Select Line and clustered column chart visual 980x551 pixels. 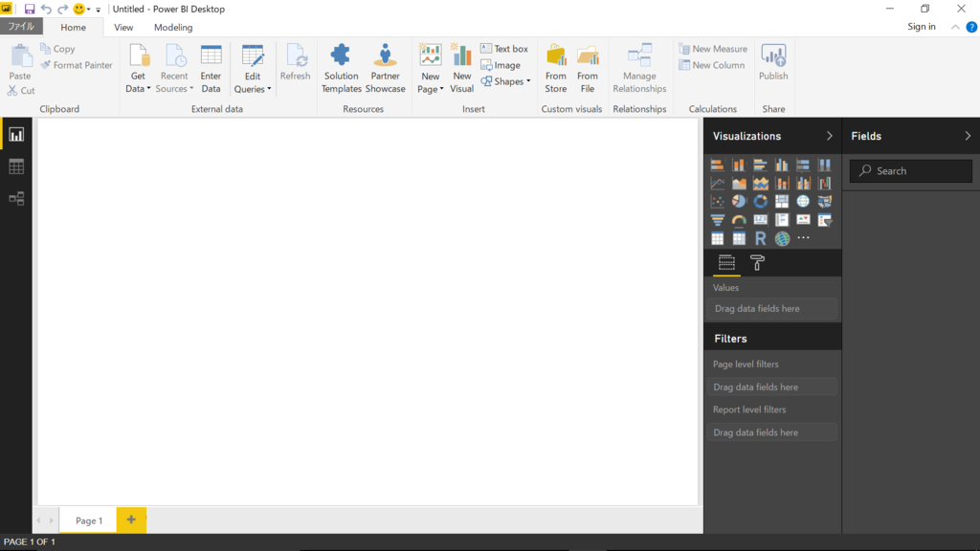point(803,183)
